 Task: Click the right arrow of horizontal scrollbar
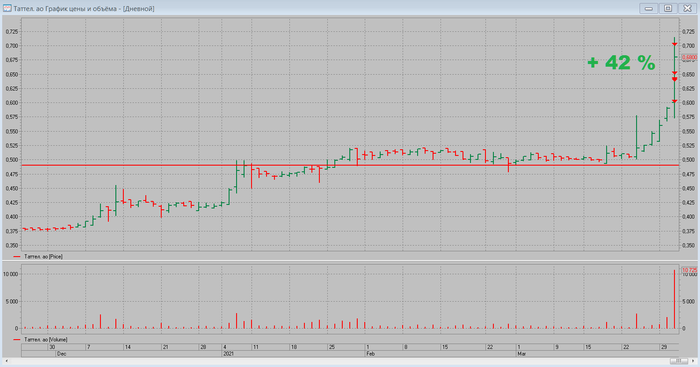point(693,361)
